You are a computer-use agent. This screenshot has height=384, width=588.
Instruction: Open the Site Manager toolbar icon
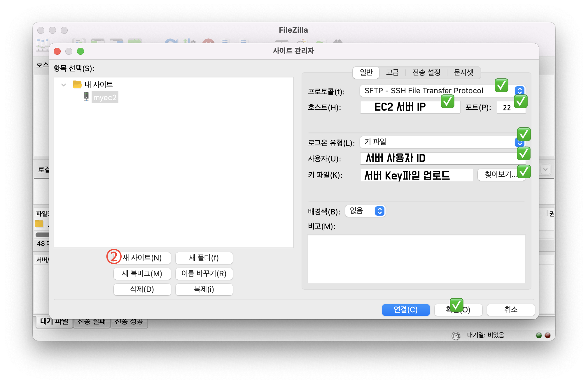[x=43, y=46]
